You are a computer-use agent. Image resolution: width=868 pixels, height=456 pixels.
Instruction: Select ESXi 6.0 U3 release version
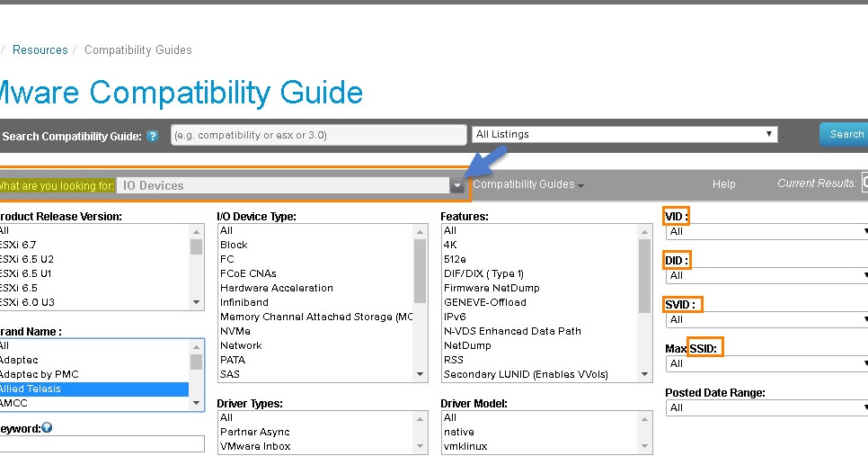coord(27,302)
